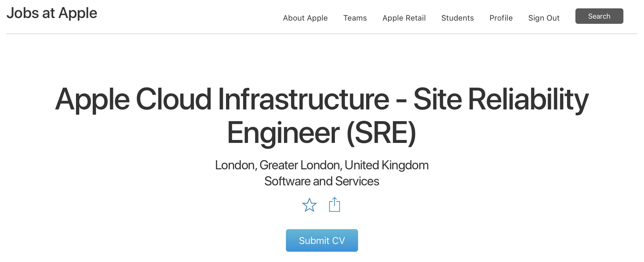The height and width of the screenshot is (262, 644).
Task: Open the Profile page link
Action: click(501, 18)
